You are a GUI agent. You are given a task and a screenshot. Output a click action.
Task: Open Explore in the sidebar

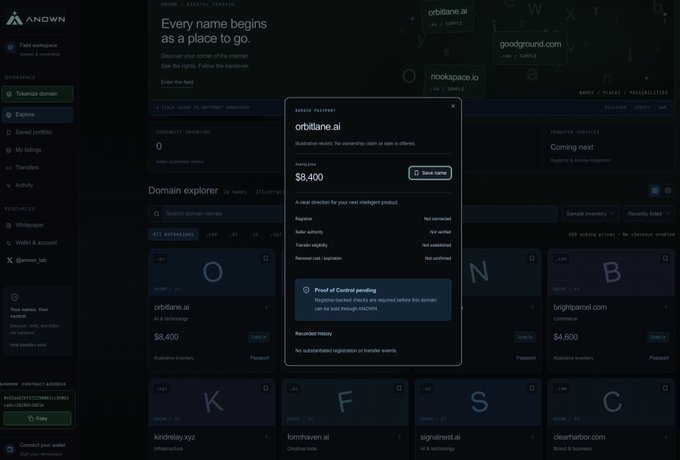[x=37, y=115]
